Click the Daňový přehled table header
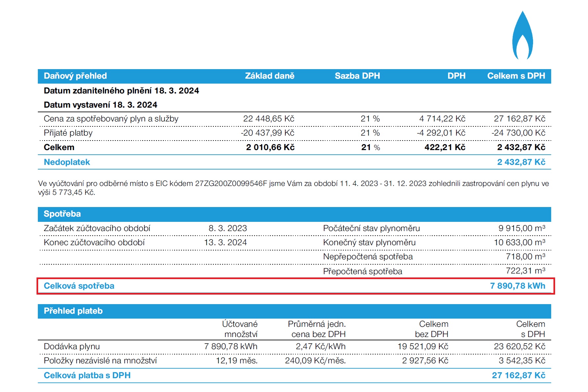 click(x=75, y=76)
